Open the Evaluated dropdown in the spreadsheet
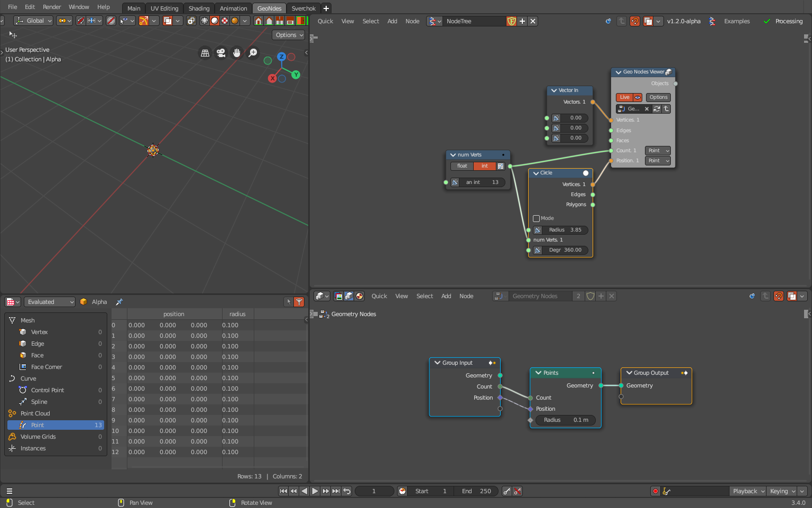This screenshot has width=812, height=508. 49,301
